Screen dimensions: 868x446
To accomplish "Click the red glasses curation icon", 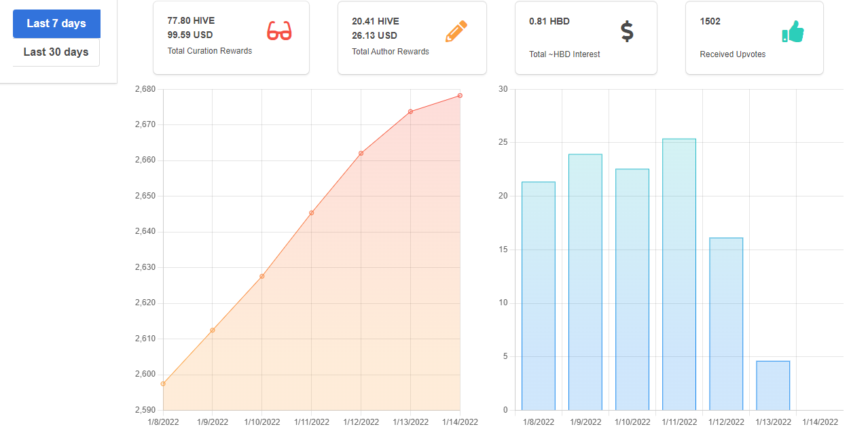I will click(x=279, y=31).
